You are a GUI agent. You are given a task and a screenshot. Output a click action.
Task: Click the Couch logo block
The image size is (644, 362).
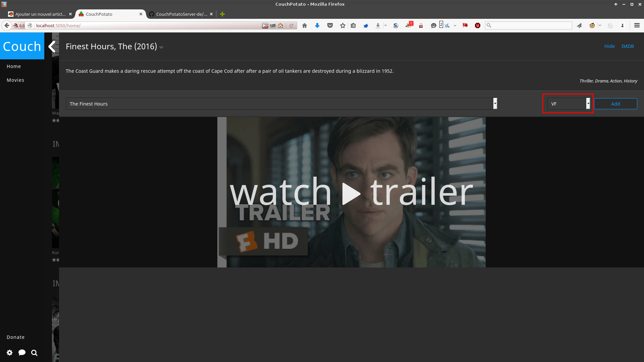point(22,46)
